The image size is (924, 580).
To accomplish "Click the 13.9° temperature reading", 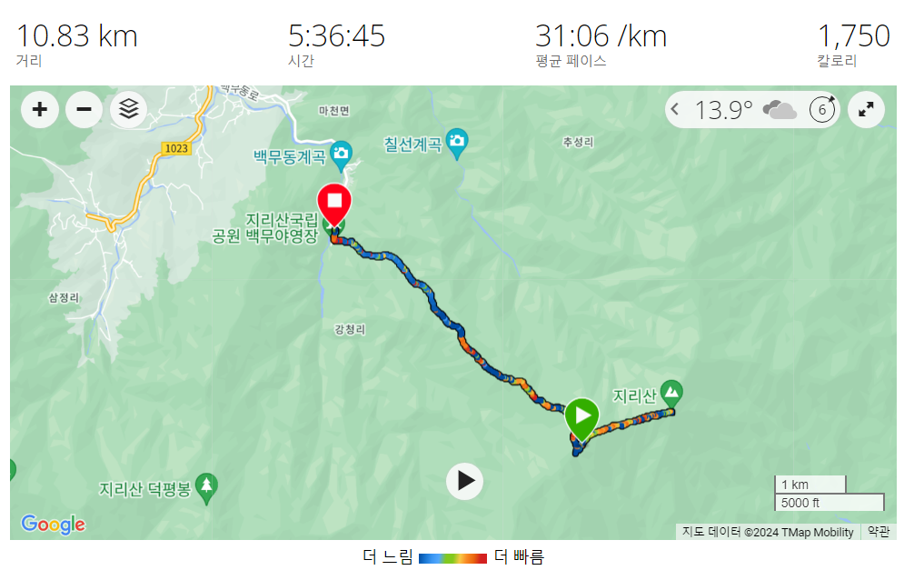I will (723, 110).
